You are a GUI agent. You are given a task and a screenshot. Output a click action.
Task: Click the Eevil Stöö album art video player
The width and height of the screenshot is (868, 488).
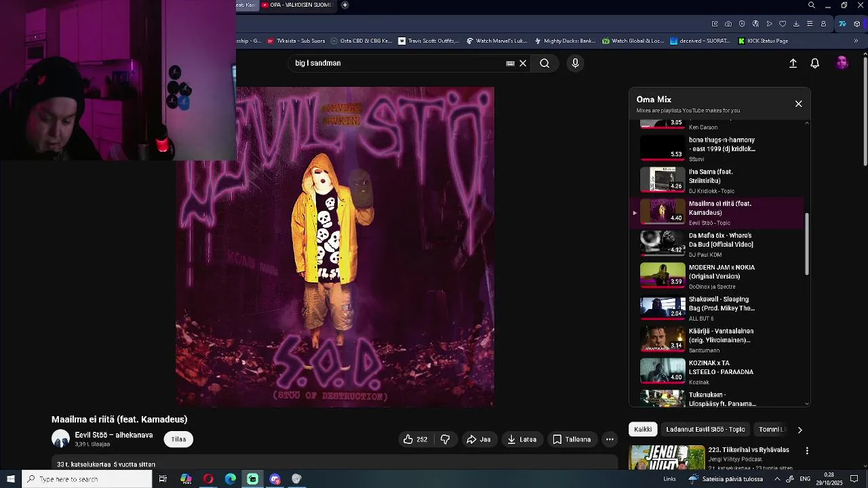point(335,247)
